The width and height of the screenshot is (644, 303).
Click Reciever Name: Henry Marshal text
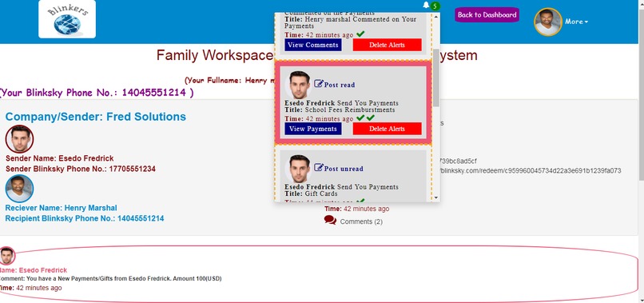point(62,208)
